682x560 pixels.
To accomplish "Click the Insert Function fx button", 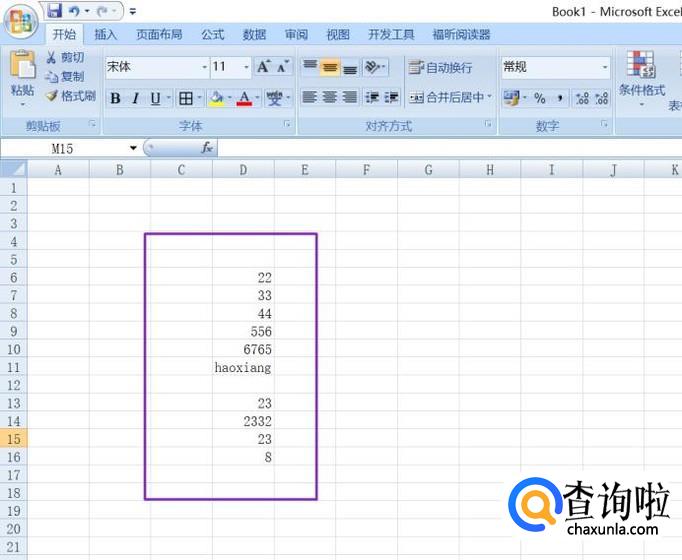I will pos(207,148).
